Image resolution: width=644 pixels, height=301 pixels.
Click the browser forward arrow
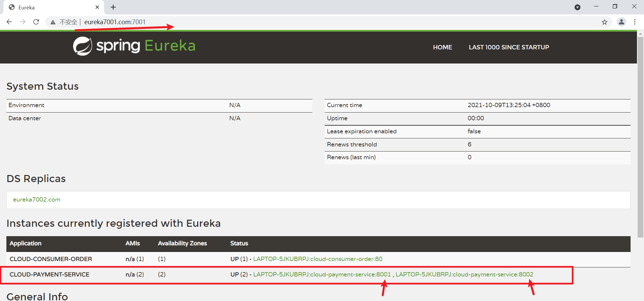(23, 22)
